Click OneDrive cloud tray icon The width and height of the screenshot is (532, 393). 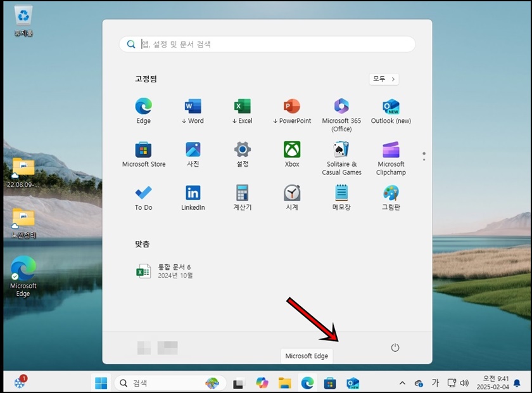(x=419, y=383)
